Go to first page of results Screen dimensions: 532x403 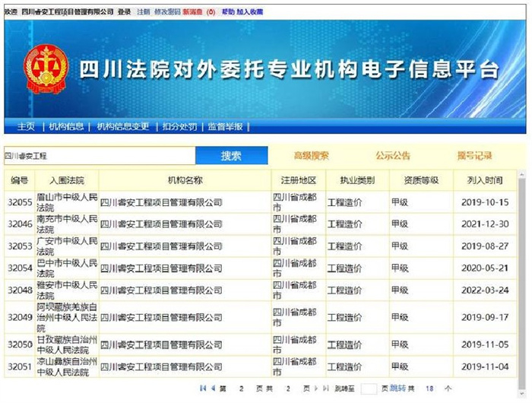coord(203,388)
